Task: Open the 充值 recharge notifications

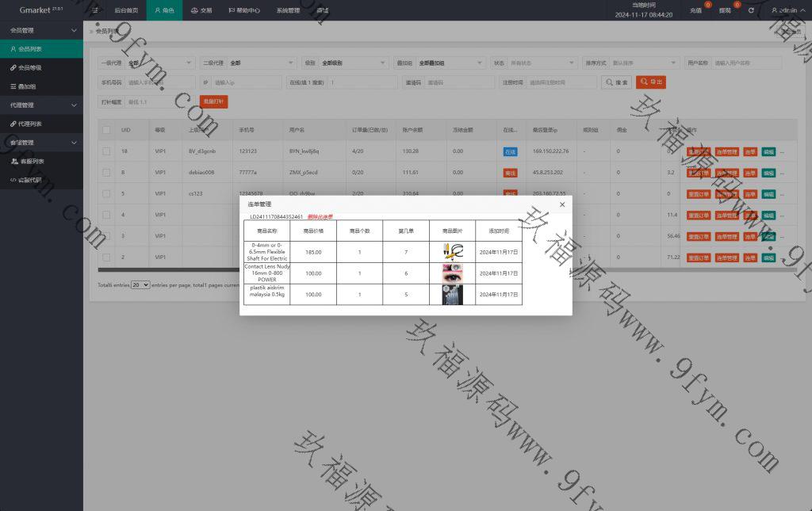Action: click(695, 10)
